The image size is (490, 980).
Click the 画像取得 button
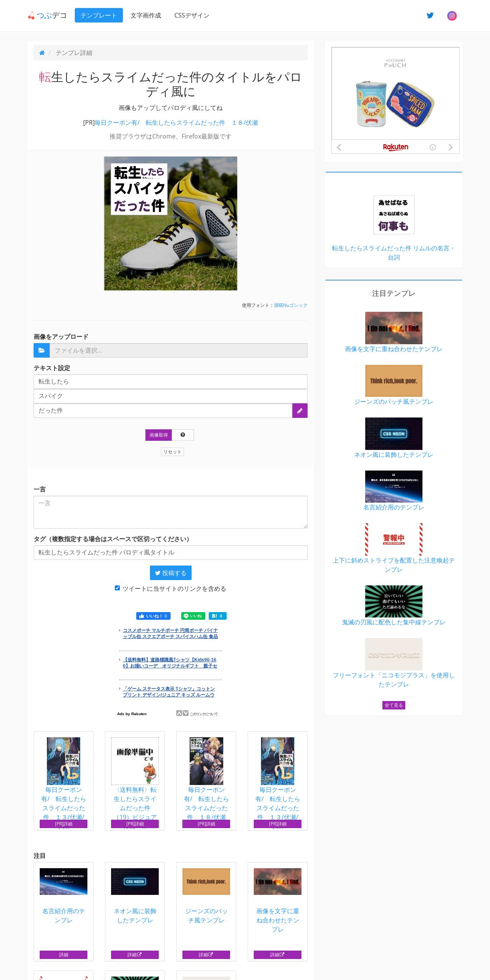click(x=159, y=435)
